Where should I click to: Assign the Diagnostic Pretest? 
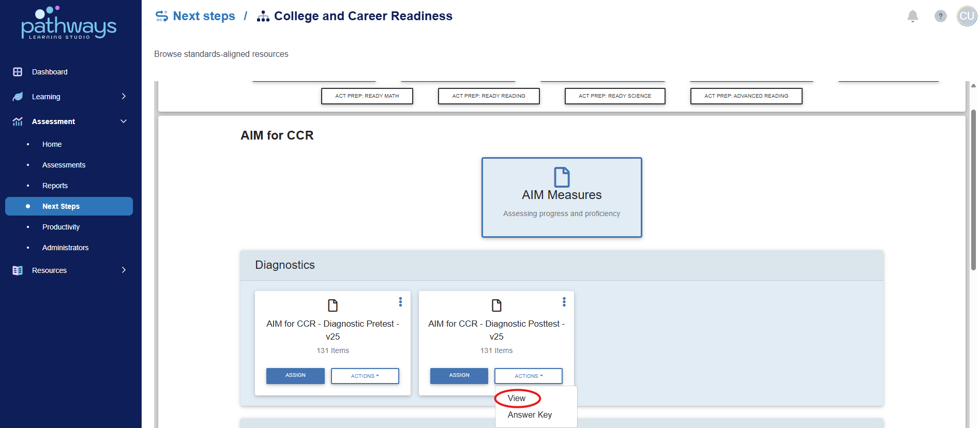point(295,376)
